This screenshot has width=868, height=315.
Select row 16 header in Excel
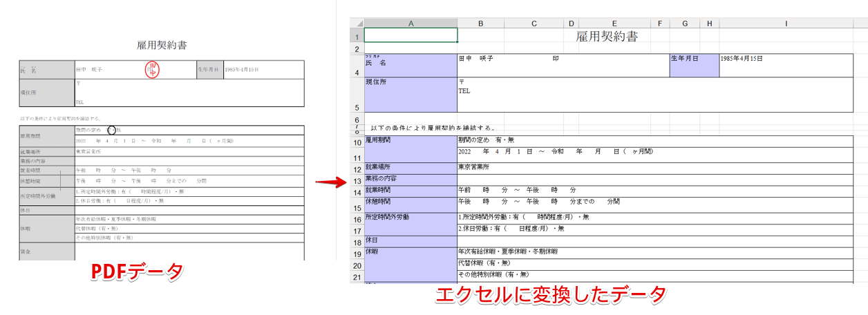click(357, 219)
